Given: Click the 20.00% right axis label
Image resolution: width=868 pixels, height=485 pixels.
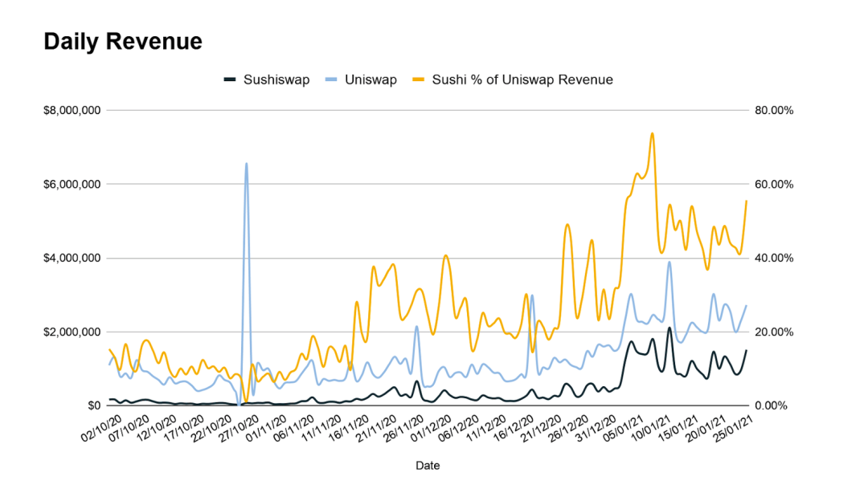Looking at the screenshot, I should pos(772,332).
